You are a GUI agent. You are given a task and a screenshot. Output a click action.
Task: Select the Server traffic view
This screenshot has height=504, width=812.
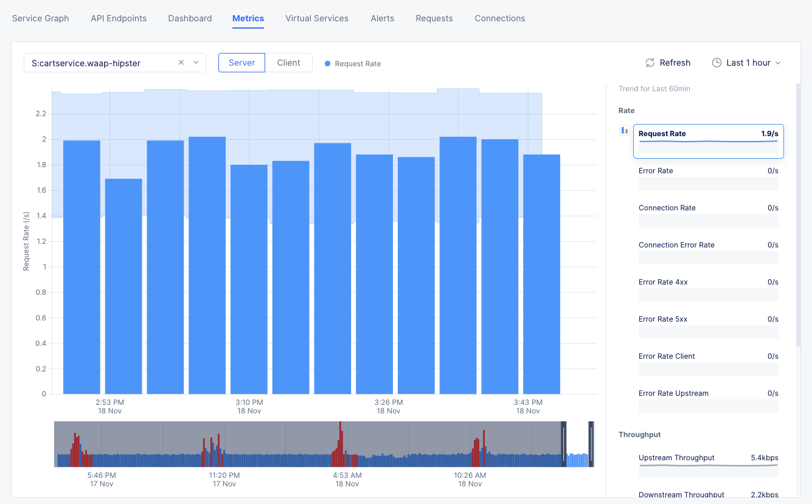[241, 62]
